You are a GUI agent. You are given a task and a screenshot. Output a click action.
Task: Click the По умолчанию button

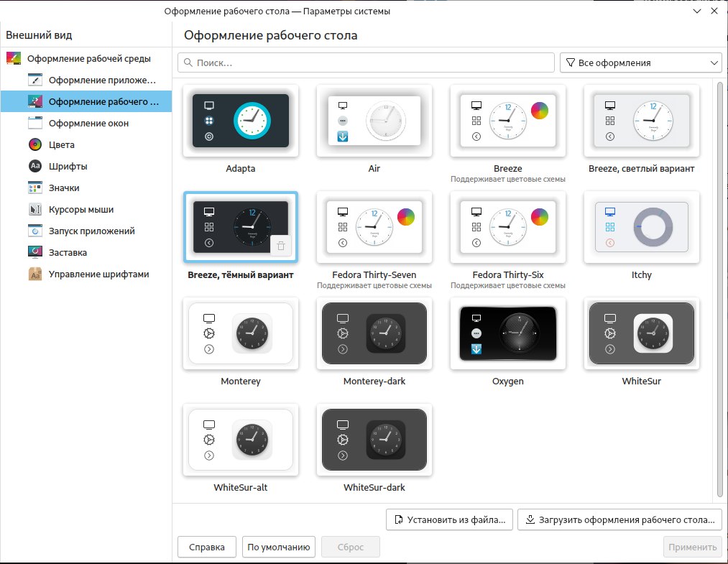click(279, 547)
